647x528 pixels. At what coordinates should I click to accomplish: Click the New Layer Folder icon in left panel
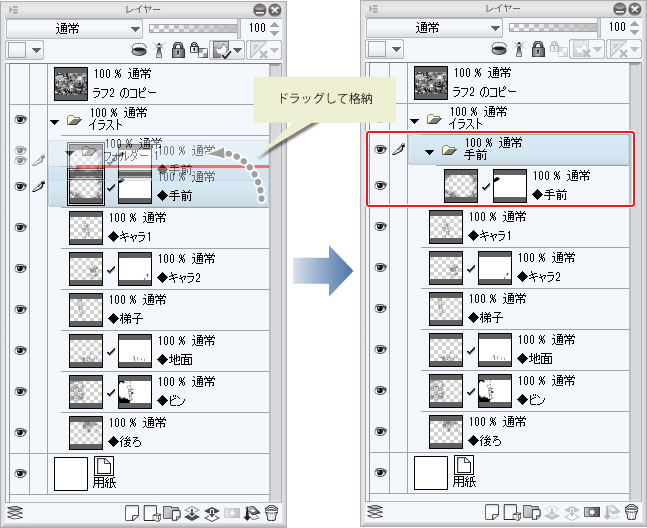[x=172, y=513]
